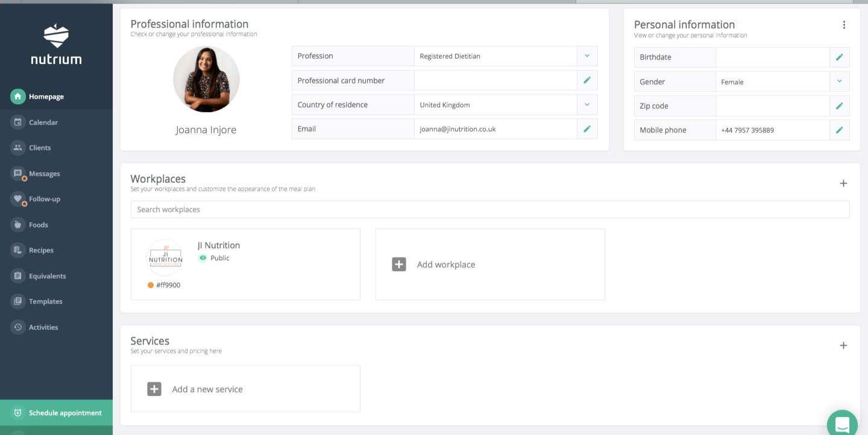Image resolution: width=868 pixels, height=435 pixels.
Task: Open the Calendar section
Action: point(56,122)
